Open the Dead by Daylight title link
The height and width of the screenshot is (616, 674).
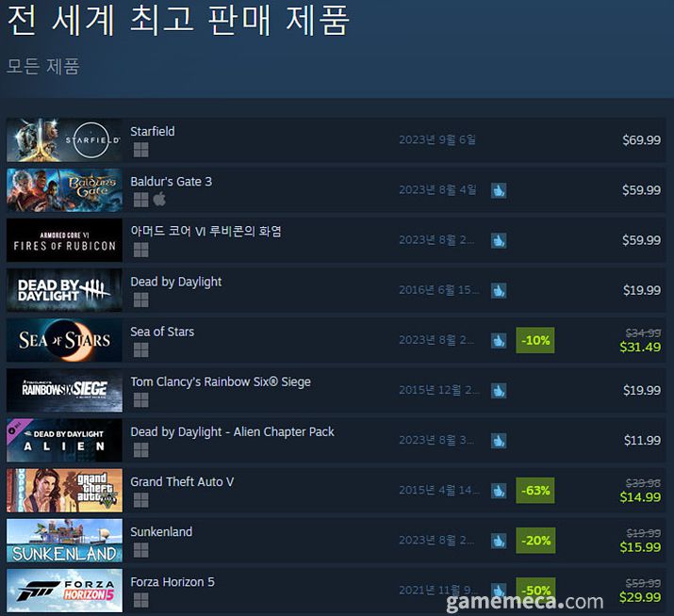click(176, 282)
